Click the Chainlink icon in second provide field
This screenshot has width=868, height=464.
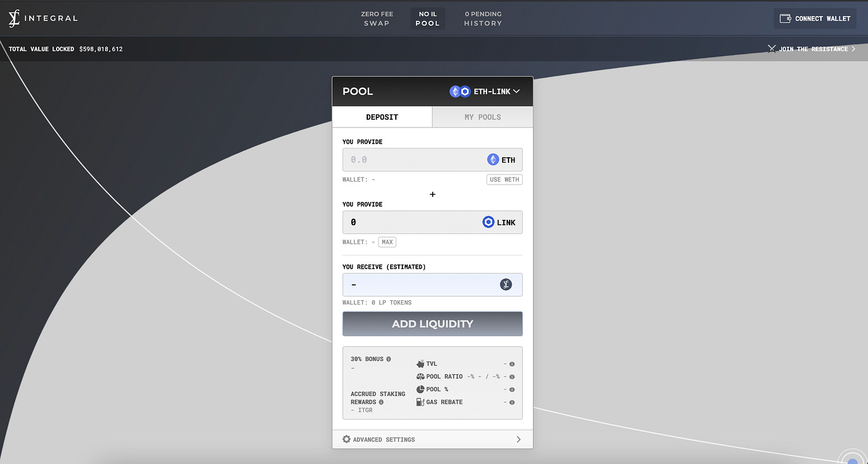[488, 222]
